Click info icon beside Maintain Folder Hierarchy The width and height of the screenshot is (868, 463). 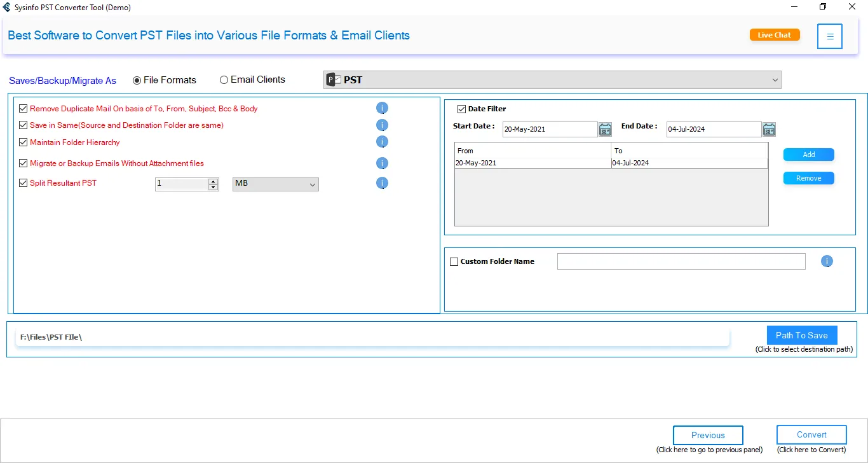point(382,142)
